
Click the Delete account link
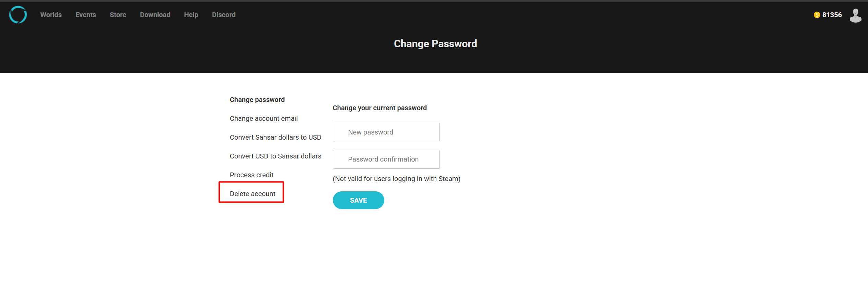tap(252, 194)
